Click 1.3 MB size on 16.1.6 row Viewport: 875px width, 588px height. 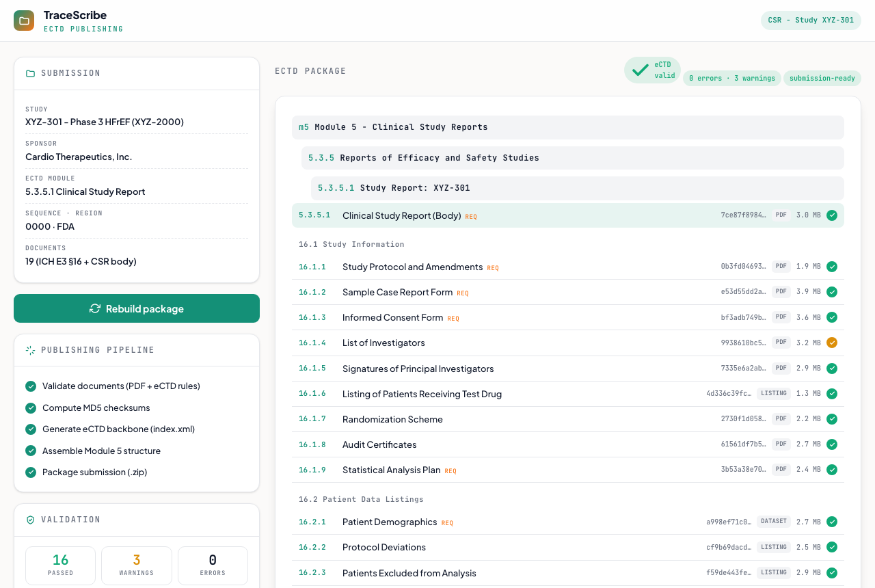(809, 394)
